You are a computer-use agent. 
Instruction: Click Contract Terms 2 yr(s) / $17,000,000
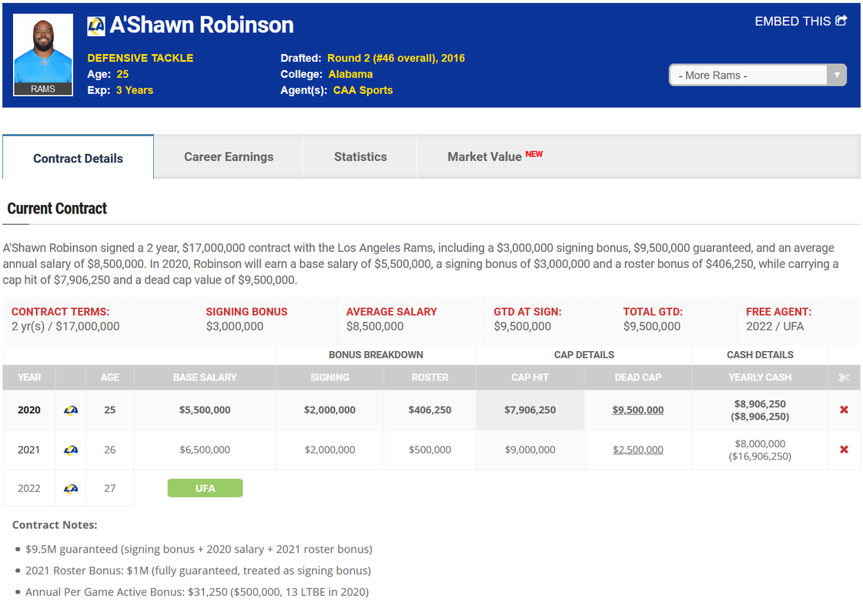pos(65,326)
